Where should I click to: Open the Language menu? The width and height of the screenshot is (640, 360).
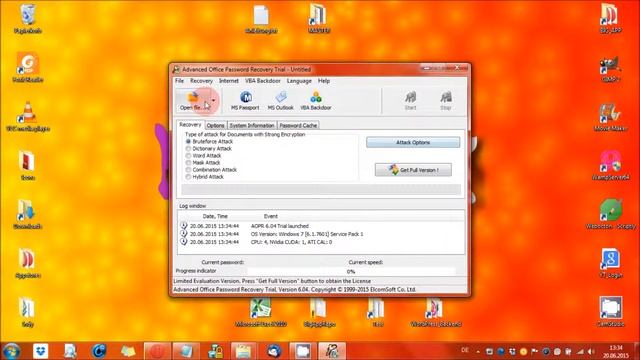pos(299,81)
